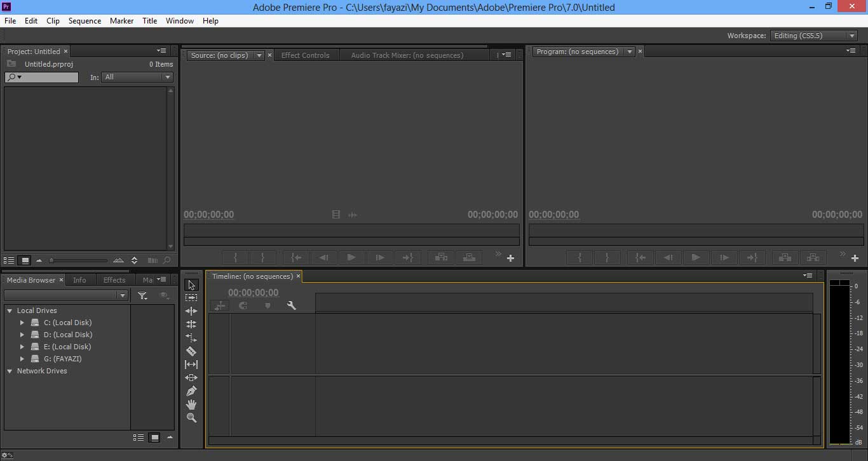
Task: Click Mark In button in Source monitor
Action: pos(235,257)
